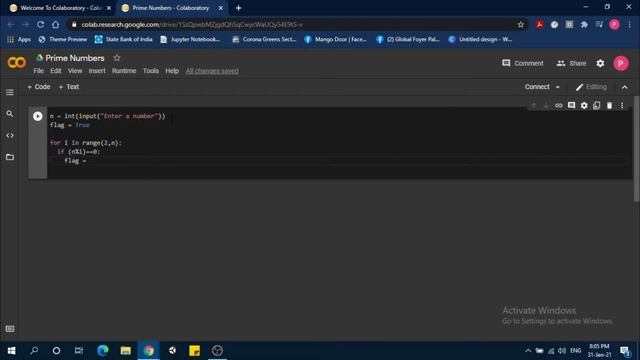The image size is (640, 360).
Task: Open the Windows Start menu
Action: [x=11, y=351]
